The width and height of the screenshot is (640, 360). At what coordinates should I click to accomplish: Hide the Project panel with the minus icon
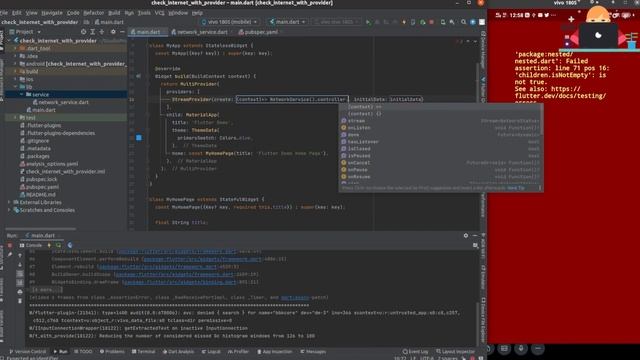click(x=122, y=32)
